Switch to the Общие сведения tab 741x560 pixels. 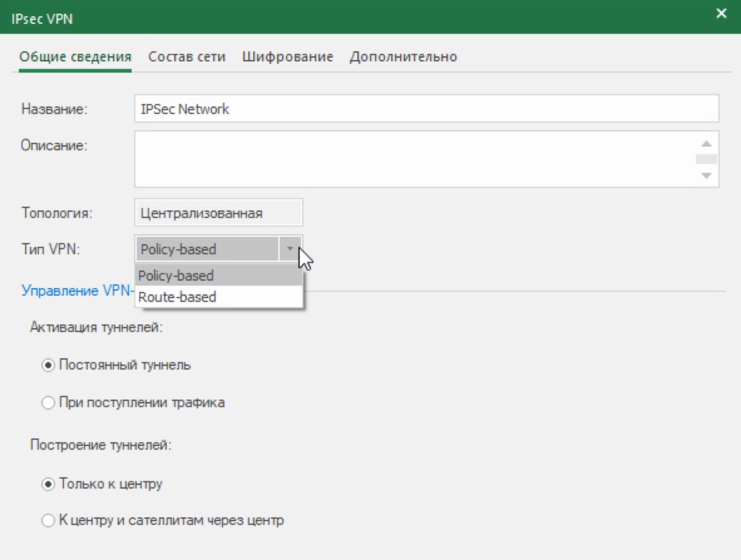[75, 57]
